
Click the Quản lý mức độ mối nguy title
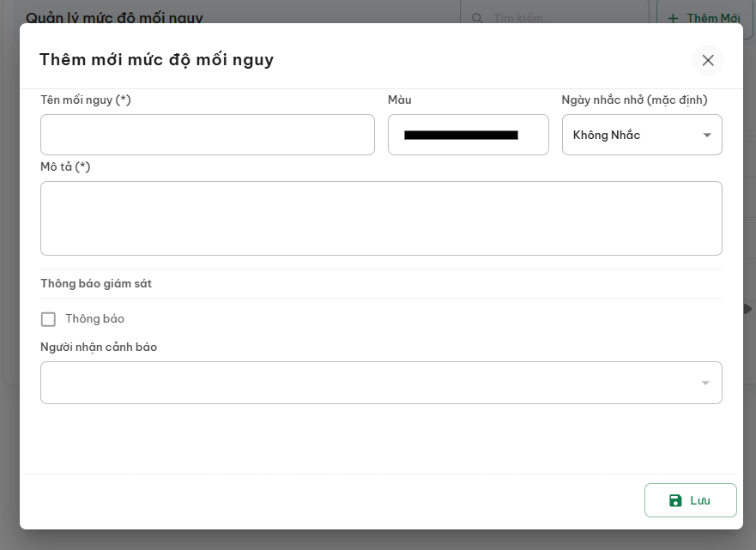pyautogui.click(x=114, y=18)
